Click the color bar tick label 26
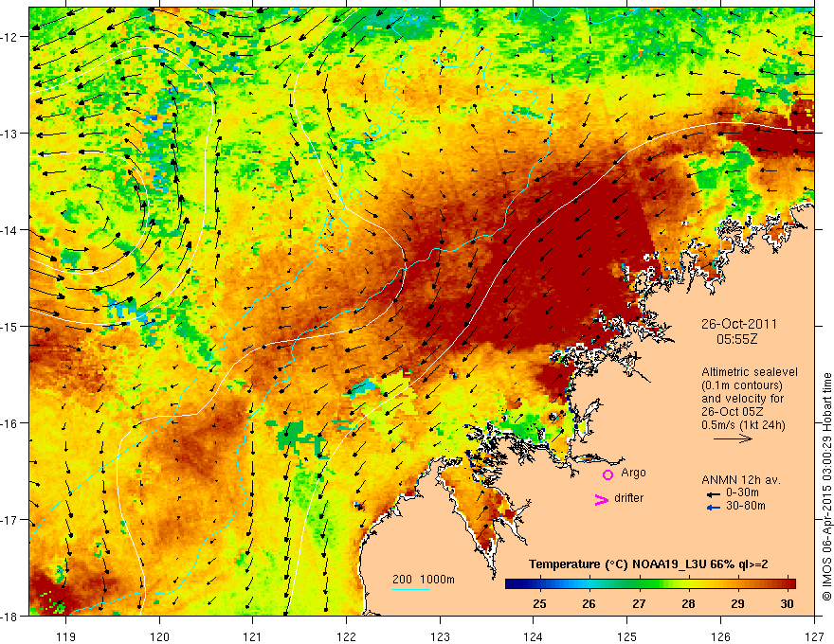This screenshot has width=834, height=644. click(589, 603)
